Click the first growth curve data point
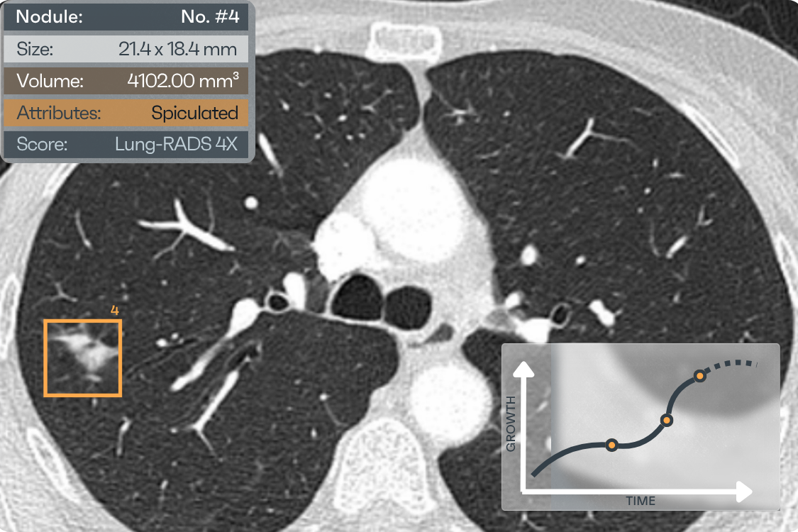The image size is (798, 532). 611,445
